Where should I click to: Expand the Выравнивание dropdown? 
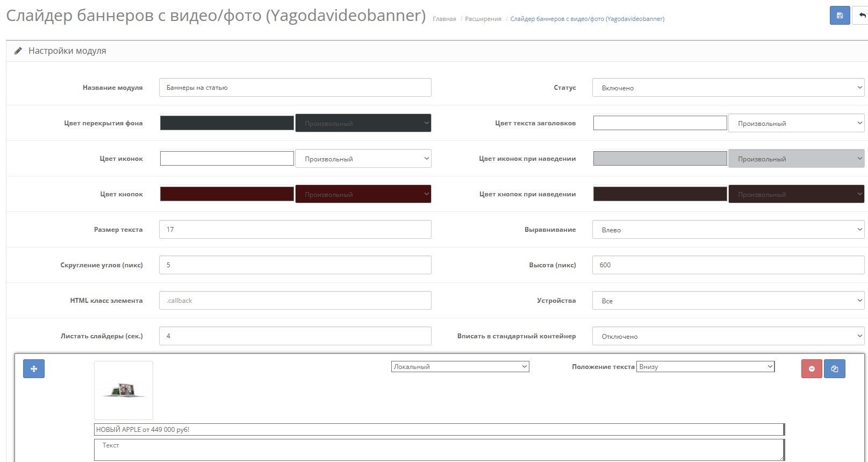coord(728,230)
